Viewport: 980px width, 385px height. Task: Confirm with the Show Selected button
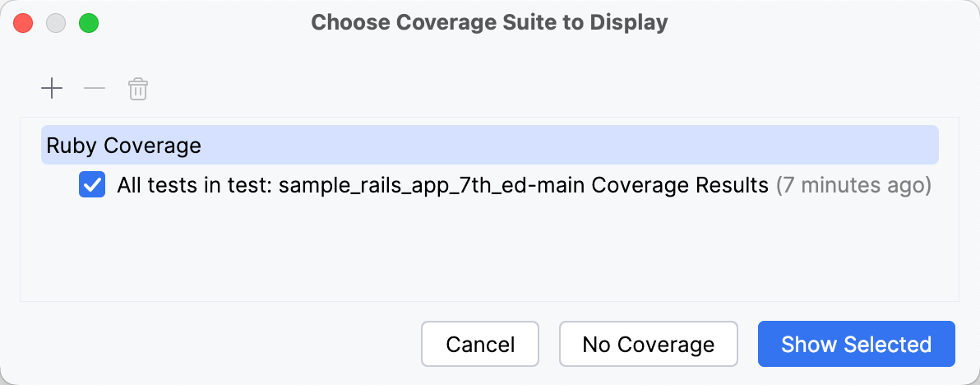pyautogui.click(x=856, y=344)
